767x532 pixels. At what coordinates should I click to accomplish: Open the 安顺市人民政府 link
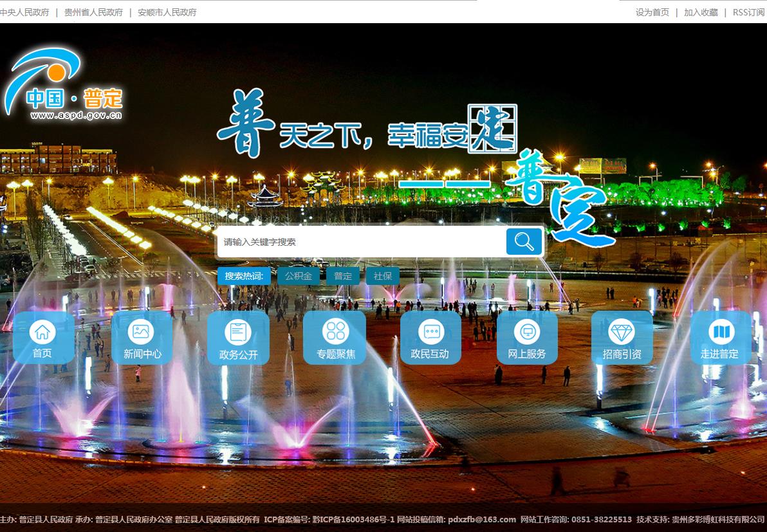[x=167, y=12]
